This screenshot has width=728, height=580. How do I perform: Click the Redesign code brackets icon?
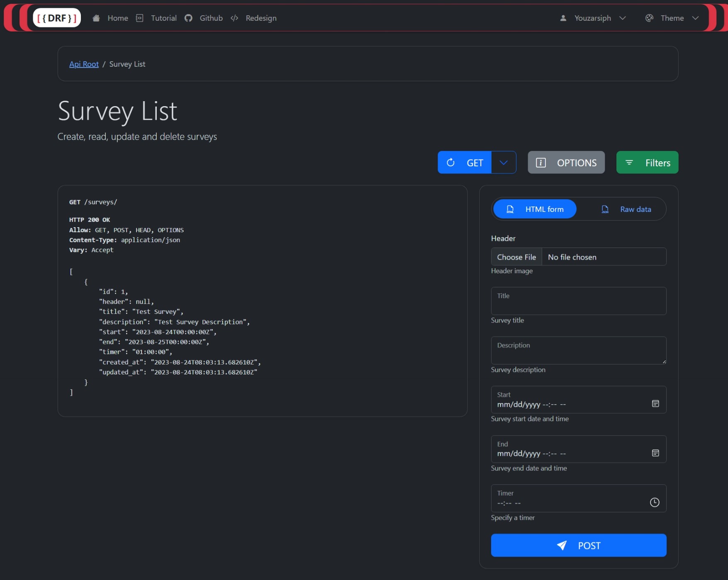tap(234, 18)
